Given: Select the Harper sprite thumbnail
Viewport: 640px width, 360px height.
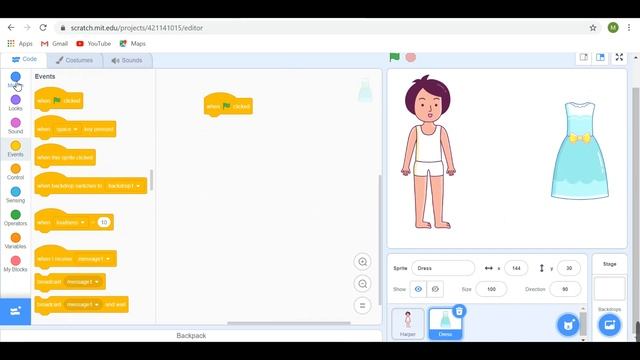Looking at the screenshot, I should point(407,323).
